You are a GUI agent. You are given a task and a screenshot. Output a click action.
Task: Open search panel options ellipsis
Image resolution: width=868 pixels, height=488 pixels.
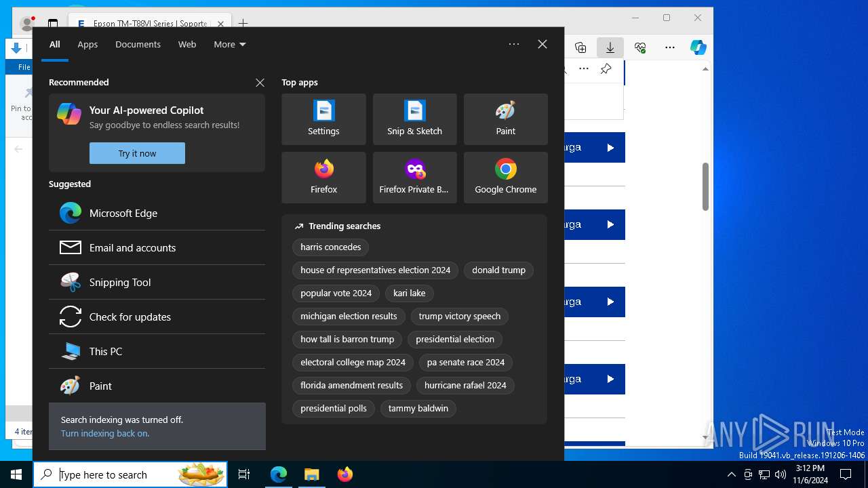pyautogui.click(x=514, y=44)
